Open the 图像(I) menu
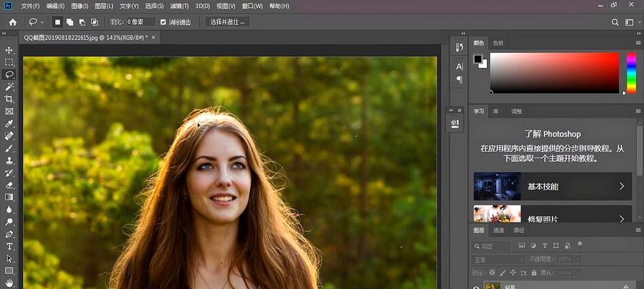644x289 pixels. click(x=80, y=7)
